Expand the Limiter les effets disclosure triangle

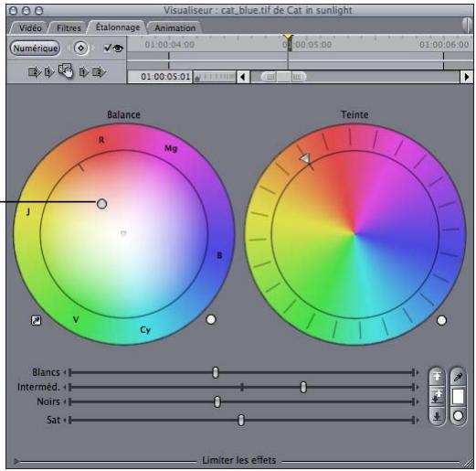coord(16,461)
